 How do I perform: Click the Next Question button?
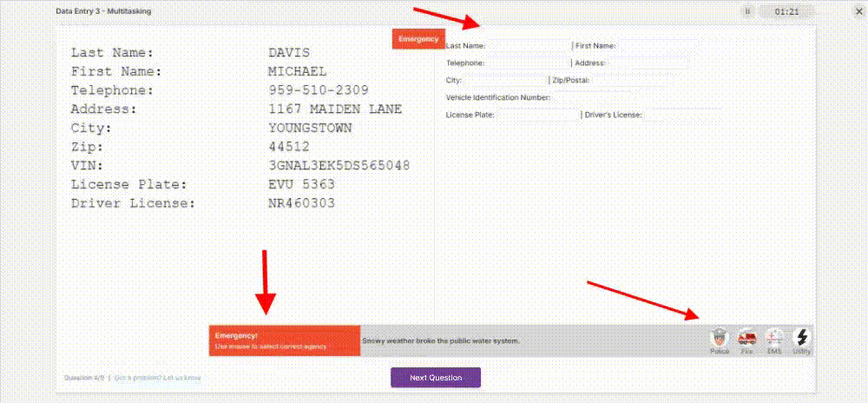tap(435, 377)
